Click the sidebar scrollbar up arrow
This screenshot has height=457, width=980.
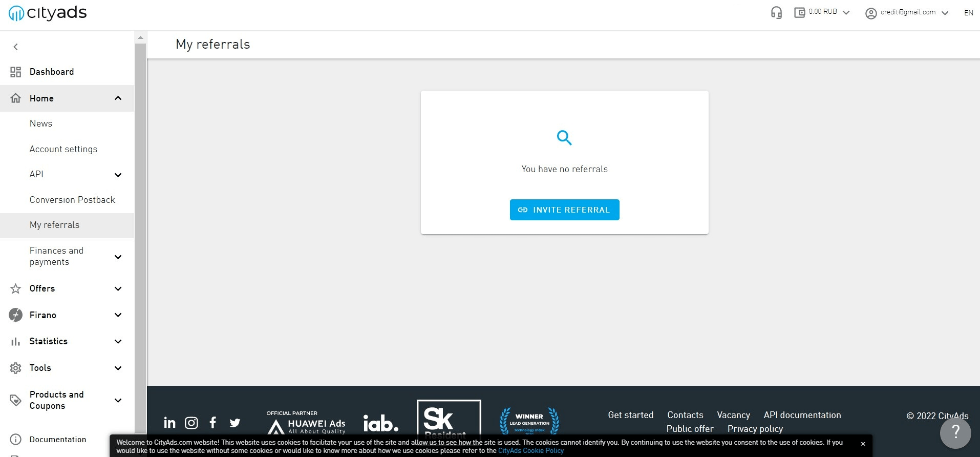(x=140, y=37)
